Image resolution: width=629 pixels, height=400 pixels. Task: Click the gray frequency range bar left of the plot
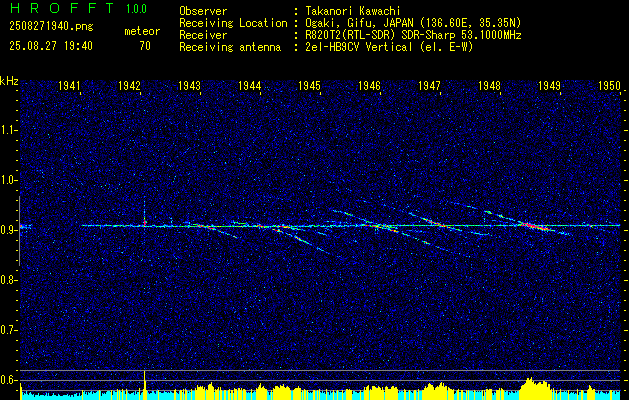pos(19,231)
